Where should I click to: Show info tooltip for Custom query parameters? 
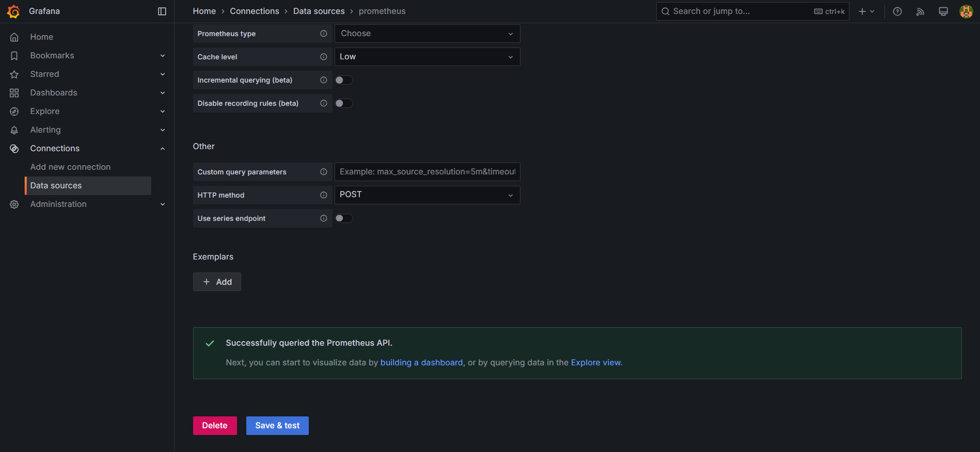tap(324, 172)
